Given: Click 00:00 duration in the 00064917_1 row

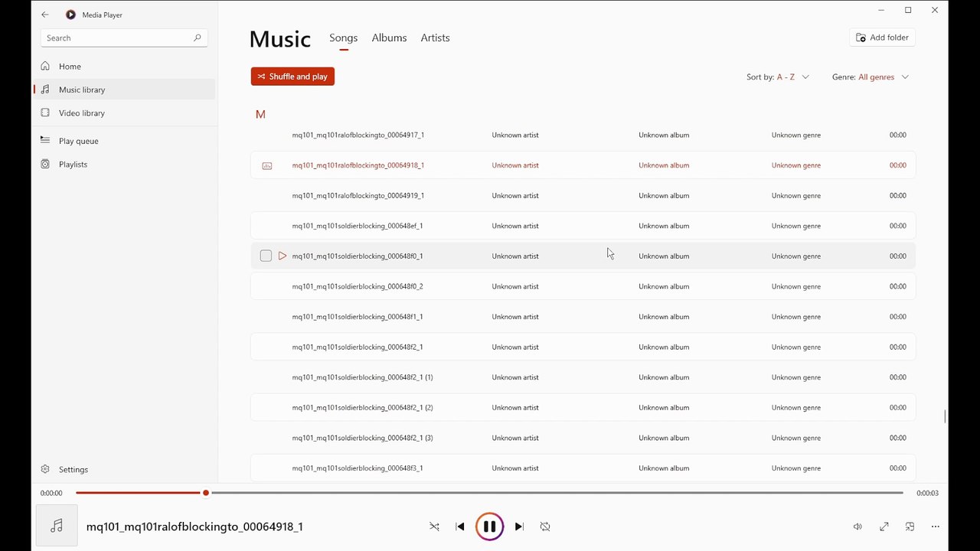Looking at the screenshot, I should [x=897, y=135].
